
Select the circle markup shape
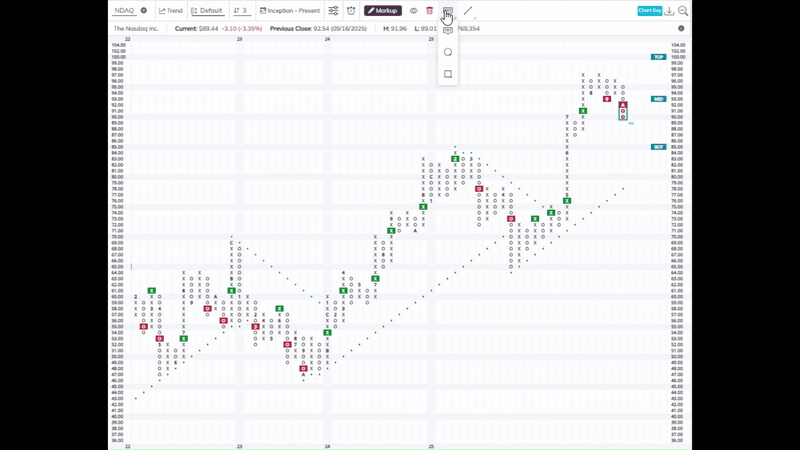coord(447,52)
